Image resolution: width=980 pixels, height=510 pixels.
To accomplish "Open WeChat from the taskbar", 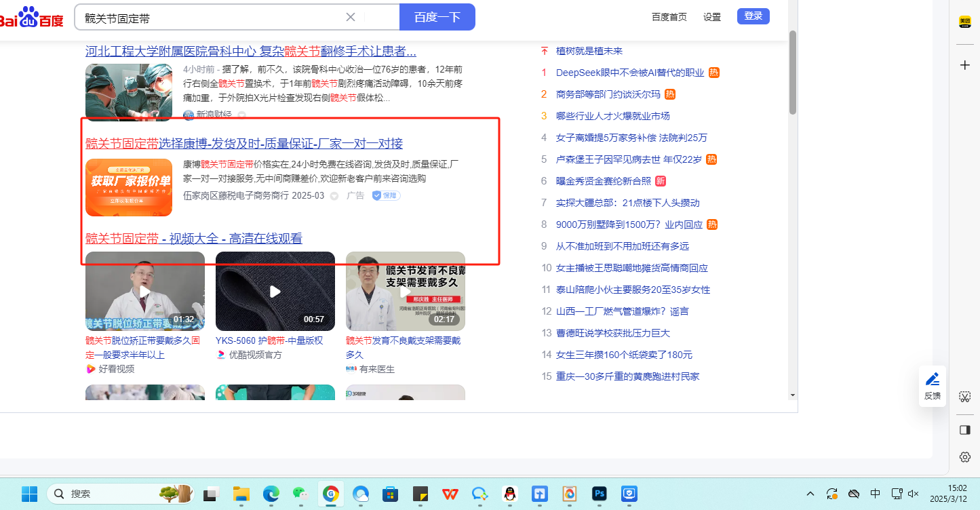I will coord(300,494).
